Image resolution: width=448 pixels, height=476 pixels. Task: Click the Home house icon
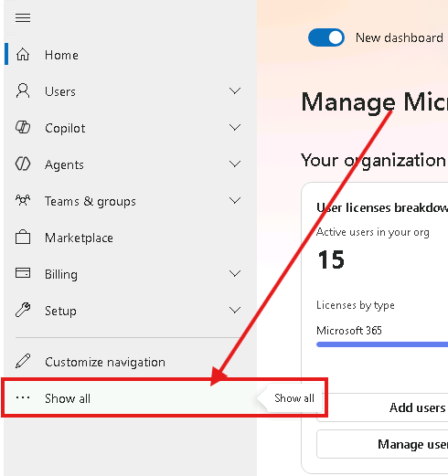[x=23, y=55]
